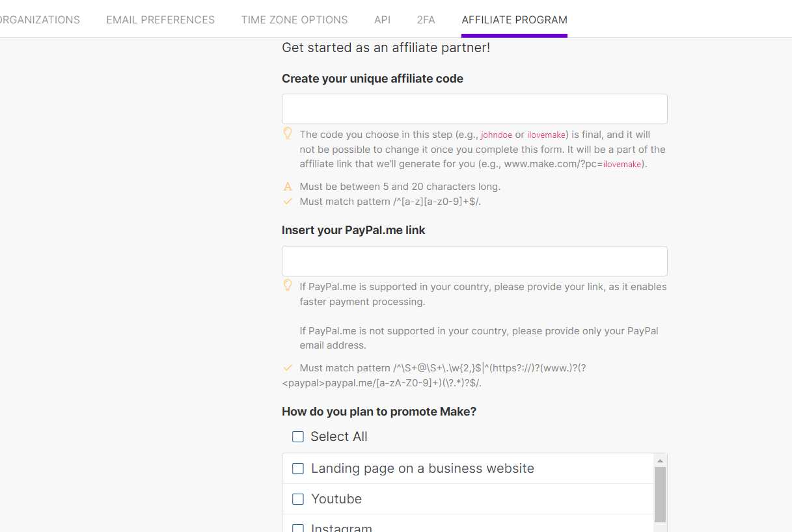
Task: Check Landing page on a business website
Action: click(x=298, y=469)
